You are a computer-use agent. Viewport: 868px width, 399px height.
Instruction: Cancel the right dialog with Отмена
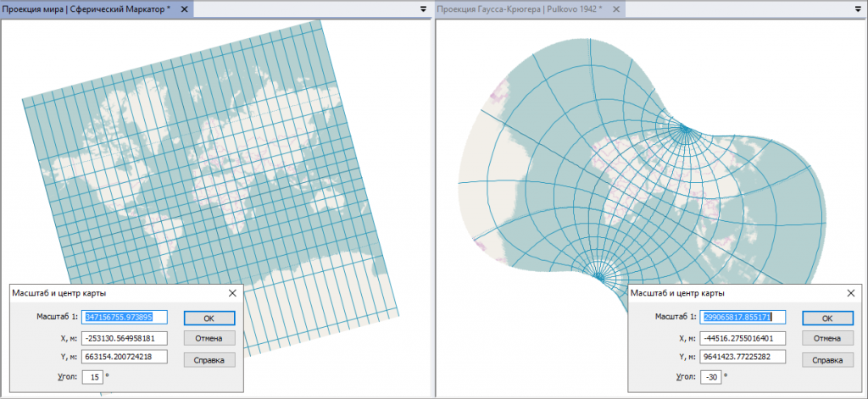[827, 339]
